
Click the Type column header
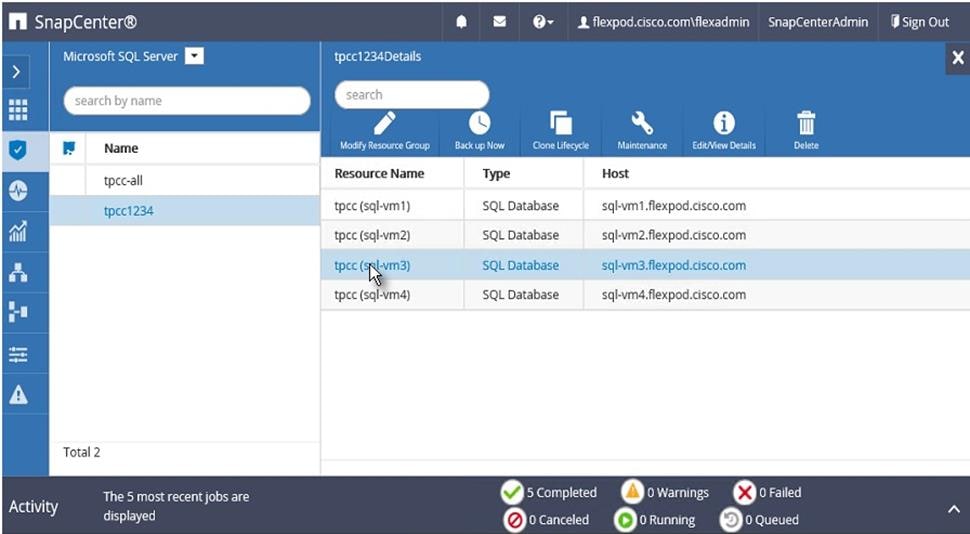(x=496, y=174)
